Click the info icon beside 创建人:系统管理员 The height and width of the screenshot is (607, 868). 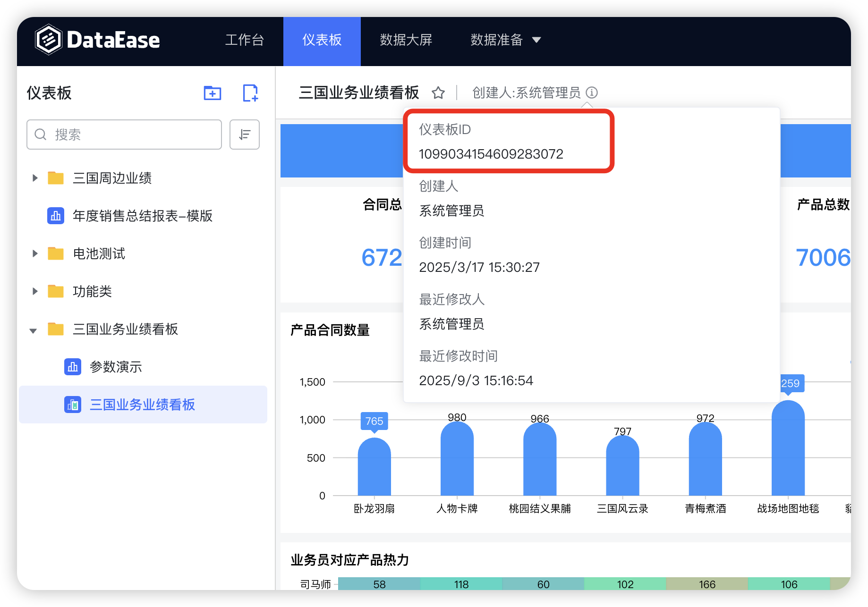coord(593,93)
